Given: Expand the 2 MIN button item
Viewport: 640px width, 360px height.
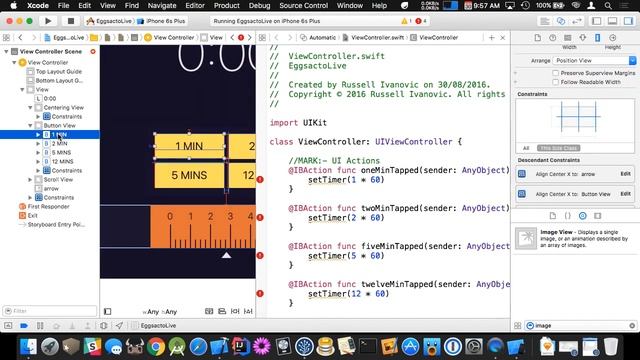Looking at the screenshot, I should 38,144.
